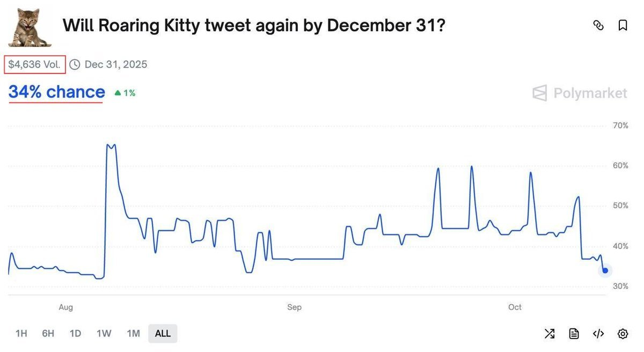Viewport: 644px width, 352px height.
Task: Select the 6H time range
Action: point(48,334)
